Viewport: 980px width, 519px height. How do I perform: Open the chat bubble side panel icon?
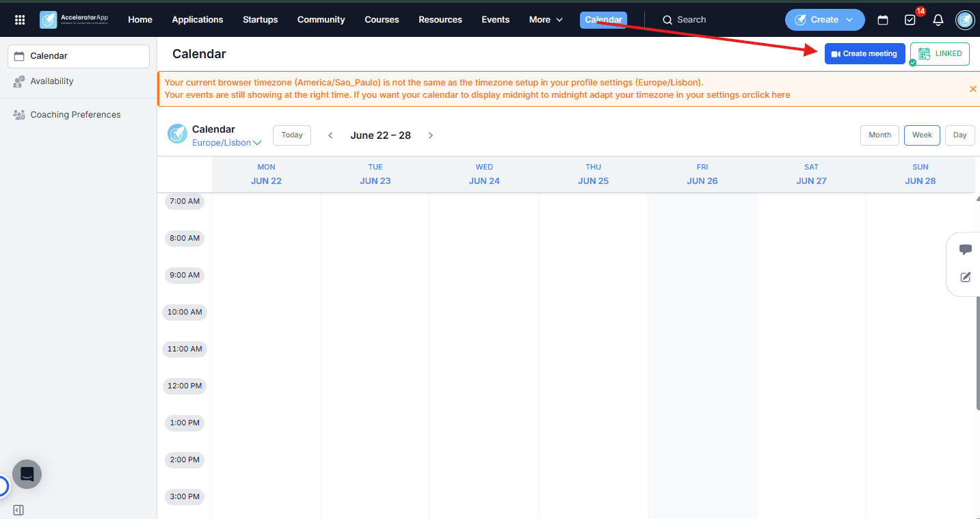[966, 250]
